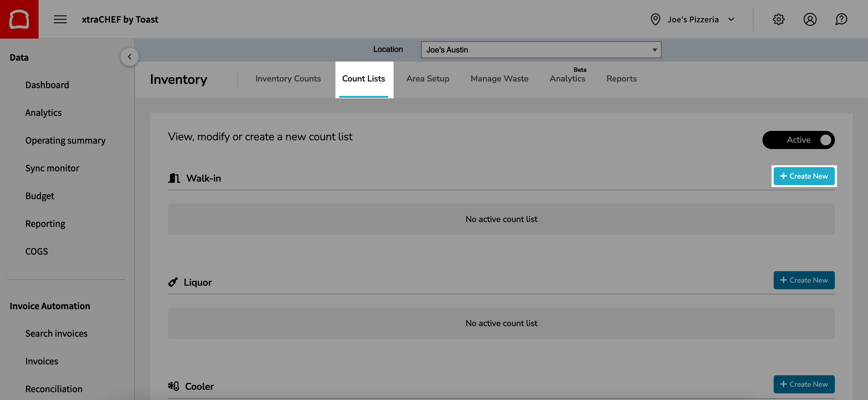Click the account profile icon

coord(810,19)
